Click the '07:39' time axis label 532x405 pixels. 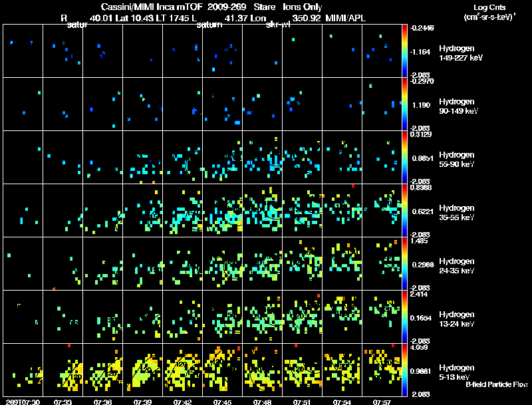(142, 402)
